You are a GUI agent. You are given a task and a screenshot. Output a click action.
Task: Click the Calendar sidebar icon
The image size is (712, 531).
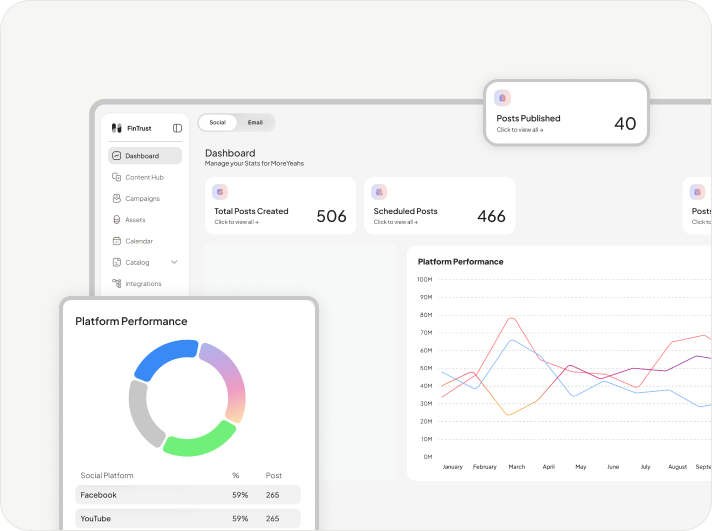click(x=117, y=241)
